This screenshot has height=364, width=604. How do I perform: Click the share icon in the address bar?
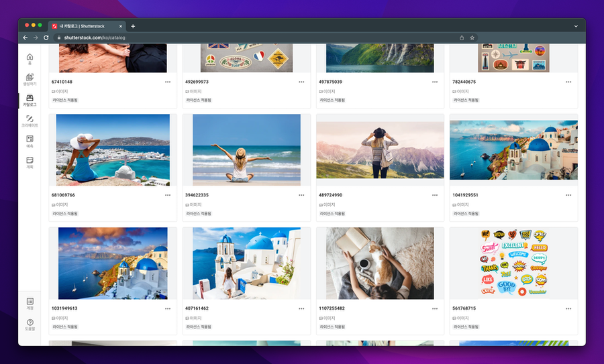tap(462, 38)
